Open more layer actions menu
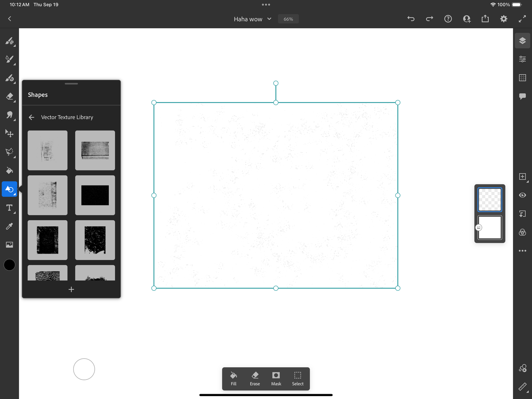Viewport: 532px width, 399px height. pos(522,251)
